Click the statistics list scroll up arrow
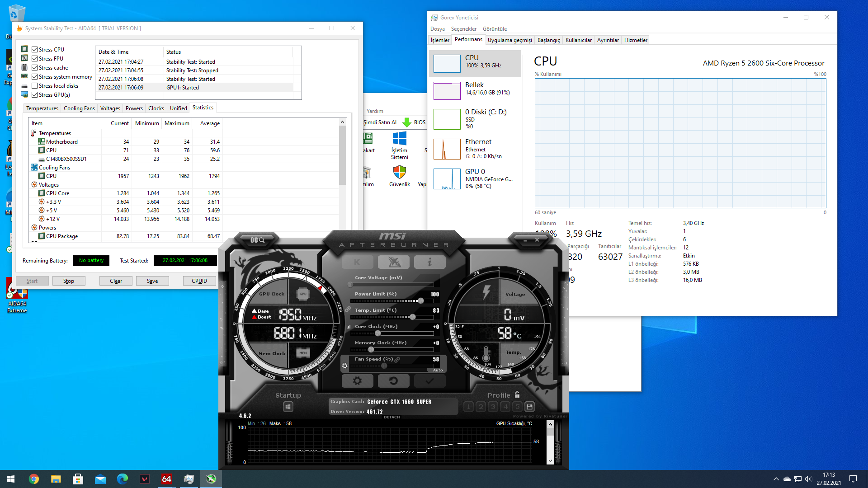This screenshot has width=868, height=488. 342,122
